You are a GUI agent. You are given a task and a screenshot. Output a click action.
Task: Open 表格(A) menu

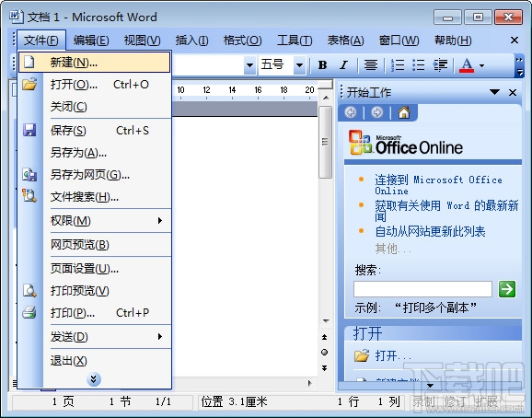(345, 41)
